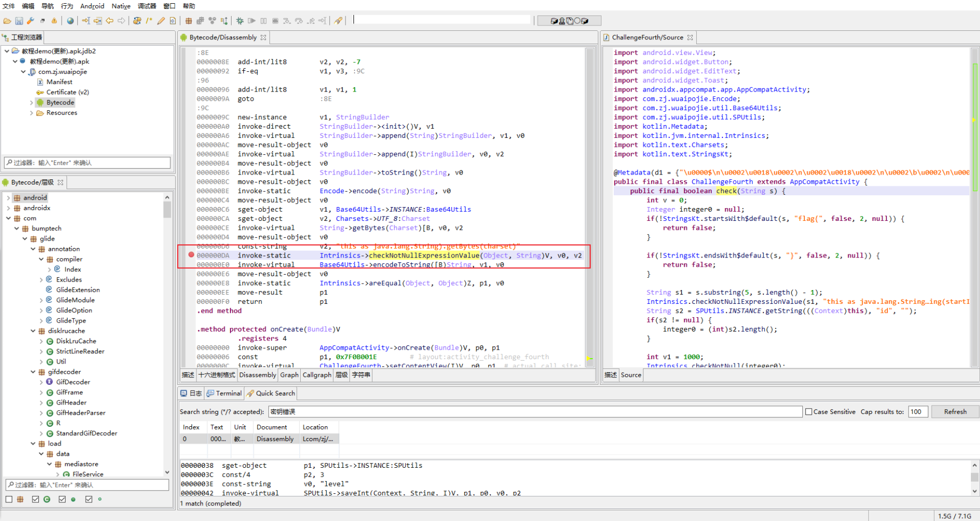
Task: Collapse the gifdecoder package node
Action: tap(33, 372)
